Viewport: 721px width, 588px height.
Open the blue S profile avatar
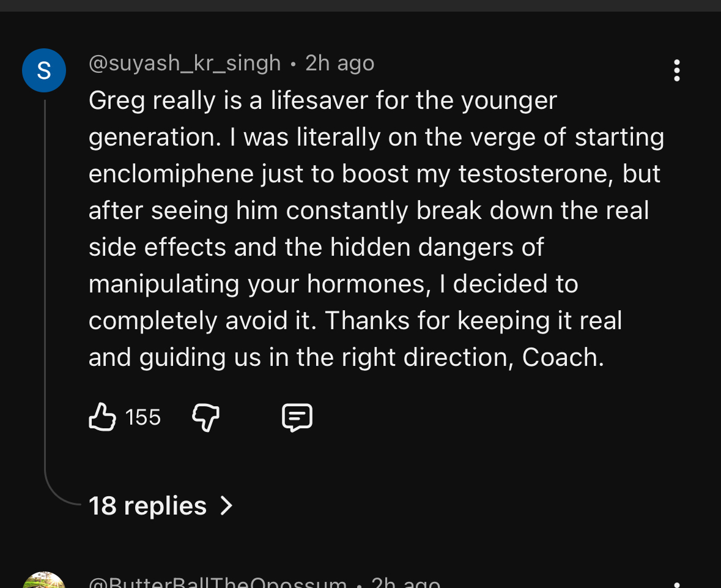44,70
